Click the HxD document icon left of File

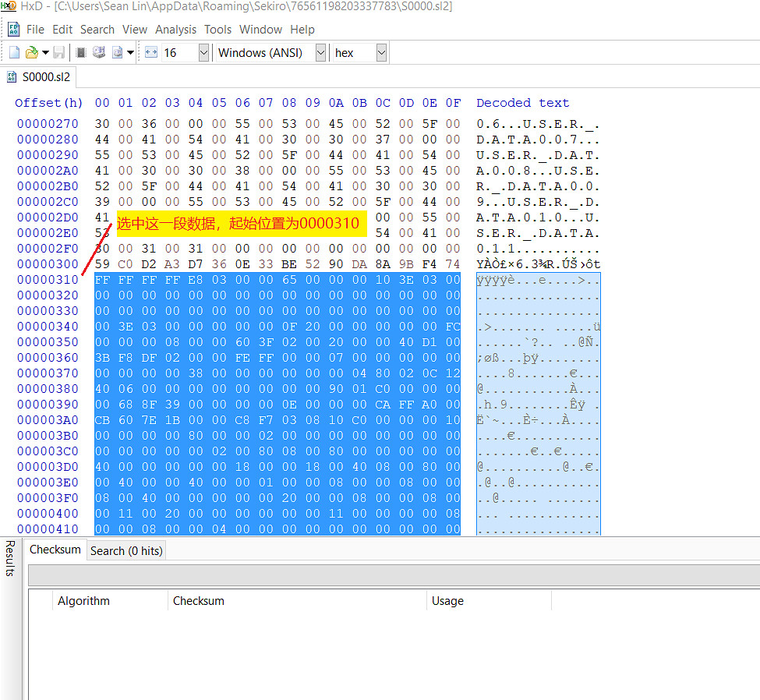pos(13,30)
